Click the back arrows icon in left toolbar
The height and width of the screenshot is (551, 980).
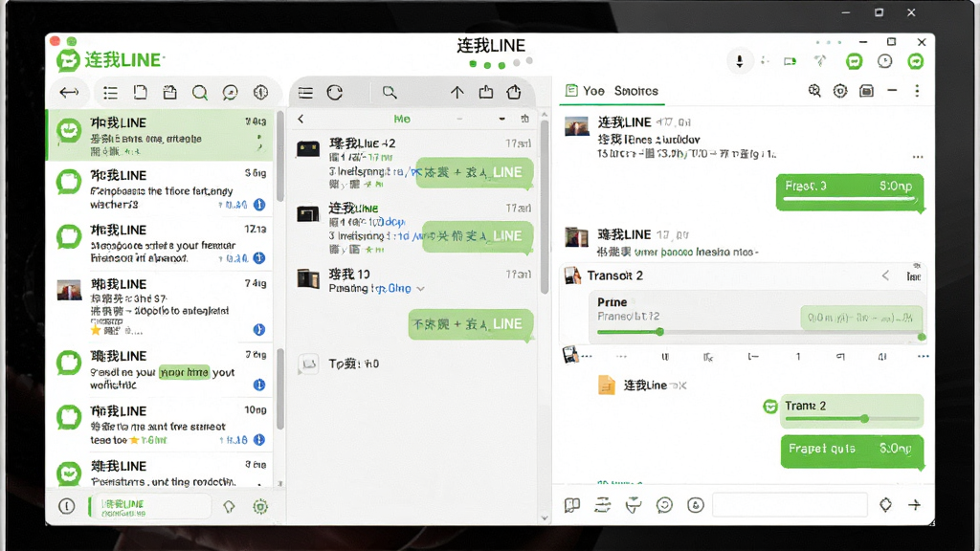tap(69, 93)
